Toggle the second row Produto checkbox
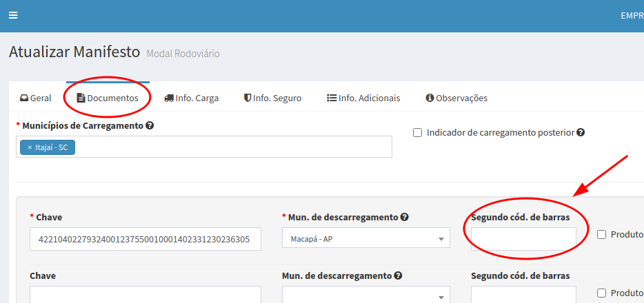644x303 pixels. pyautogui.click(x=601, y=293)
